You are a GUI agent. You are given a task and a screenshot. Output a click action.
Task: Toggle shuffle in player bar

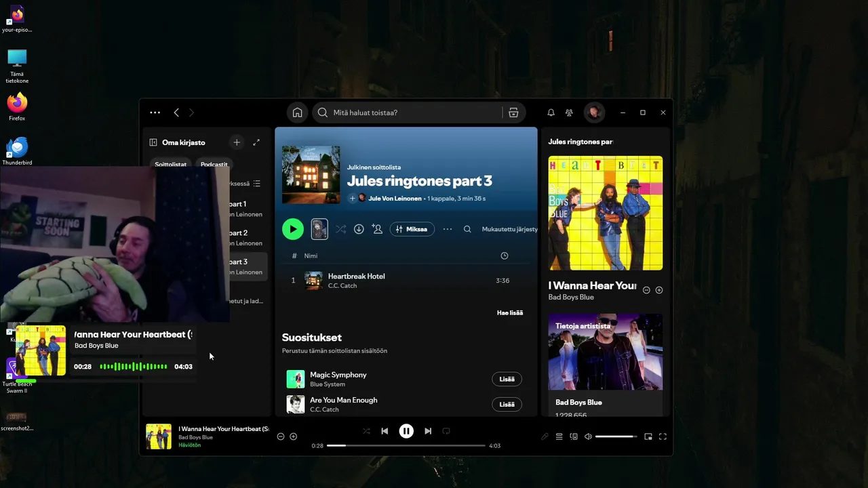[366, 431]
